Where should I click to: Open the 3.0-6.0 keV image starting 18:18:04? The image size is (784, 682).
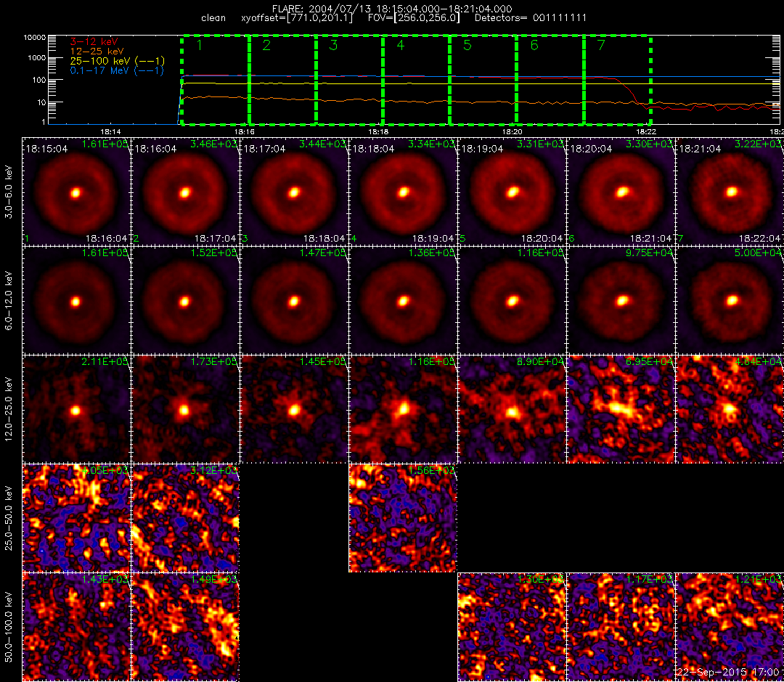point(403,192)
